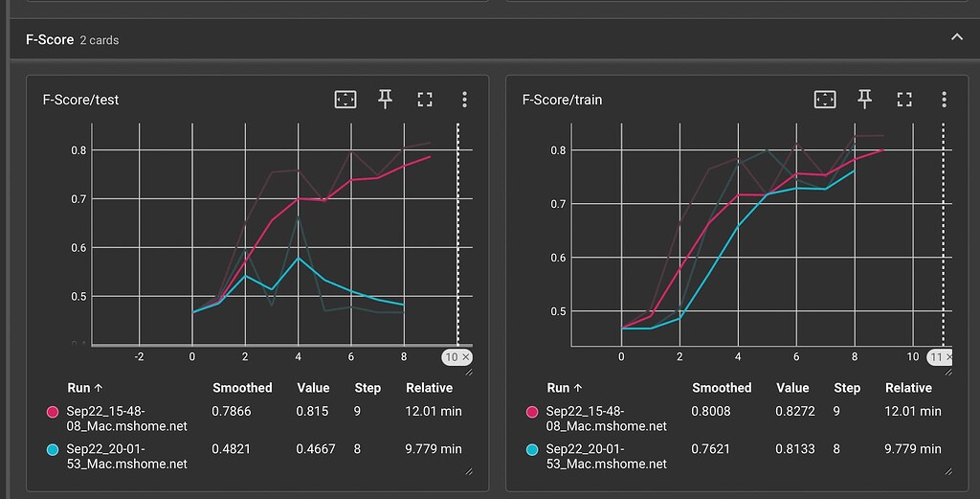This screenshot has width=980, height=499.
Task: Click smoothed value 0.7866 in test table
Action: 232,412
